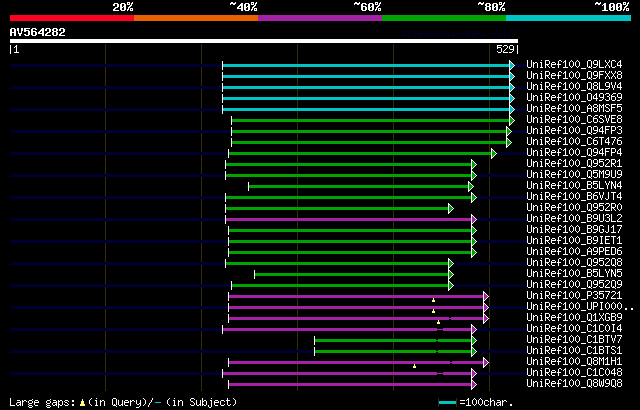Click the purple alignment bar for Q8W9Q8

[350, 384]
